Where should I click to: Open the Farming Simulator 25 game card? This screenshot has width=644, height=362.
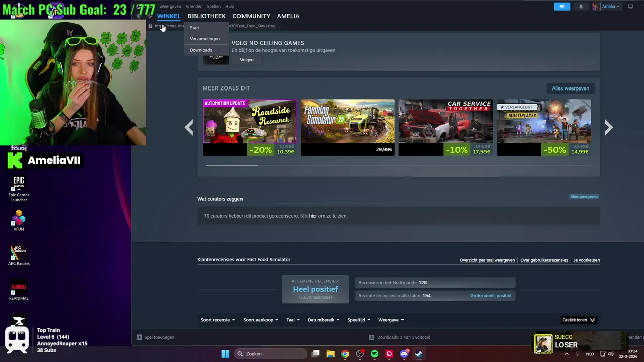click(x=348, y=128)
